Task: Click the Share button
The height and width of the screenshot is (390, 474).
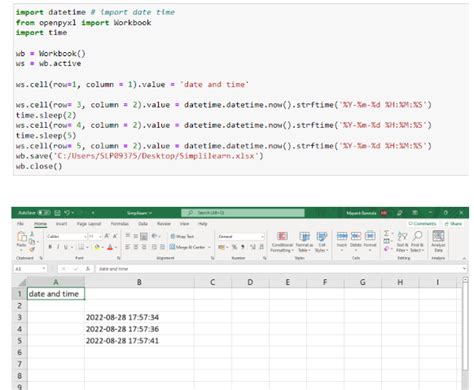Action: tap(453, 224)
